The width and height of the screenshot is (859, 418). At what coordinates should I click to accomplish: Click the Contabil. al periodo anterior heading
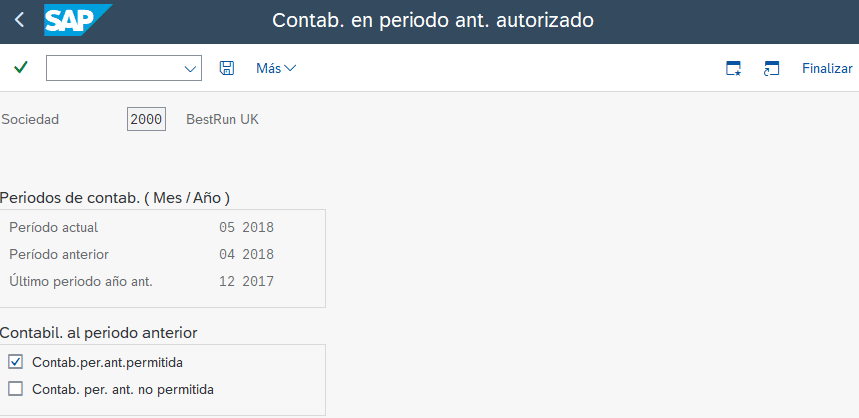pos(99,332)
